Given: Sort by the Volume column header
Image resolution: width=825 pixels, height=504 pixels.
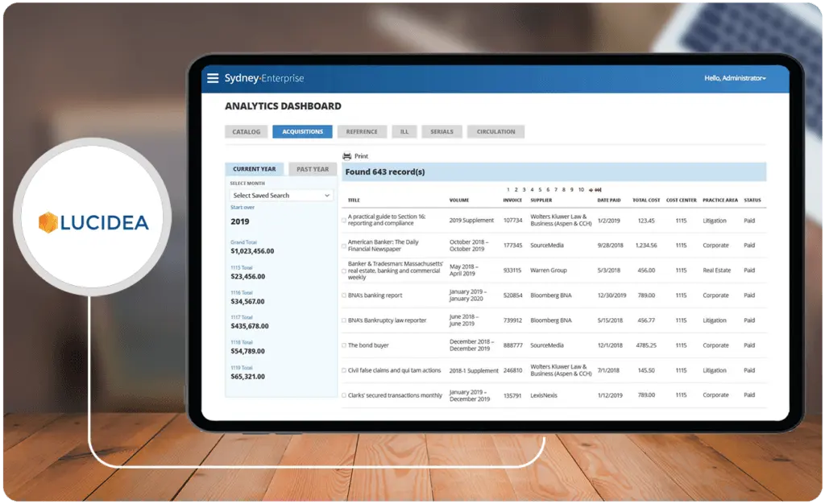Looking at the screenshot, I should click(x=458, y=200).
